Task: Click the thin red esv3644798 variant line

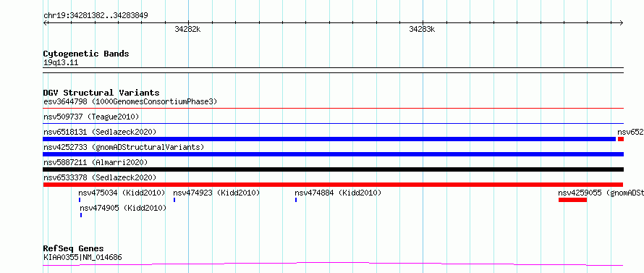Action: pos(333,109)
